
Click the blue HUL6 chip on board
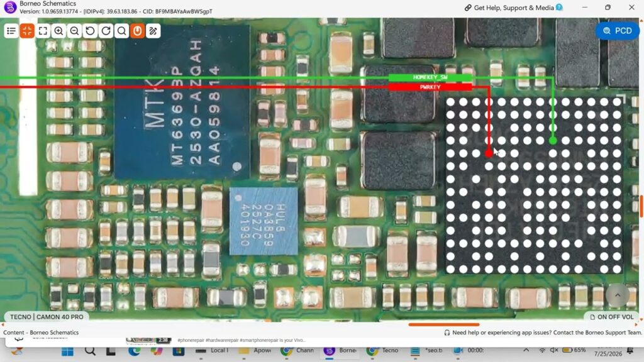tap(264, 221)
